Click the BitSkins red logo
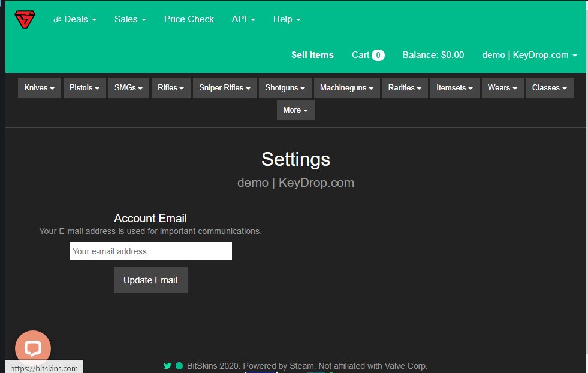Viewport: 588px width, 373px height. coord(25,19)
